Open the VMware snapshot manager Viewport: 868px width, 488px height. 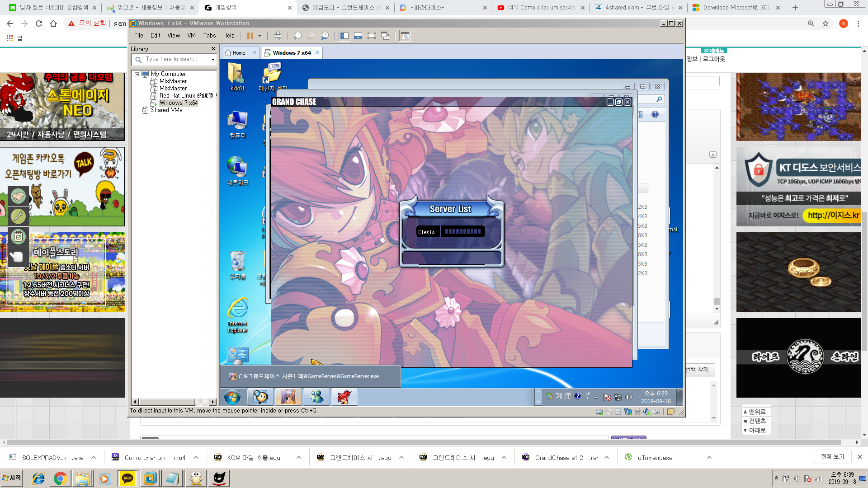point(325,36)
